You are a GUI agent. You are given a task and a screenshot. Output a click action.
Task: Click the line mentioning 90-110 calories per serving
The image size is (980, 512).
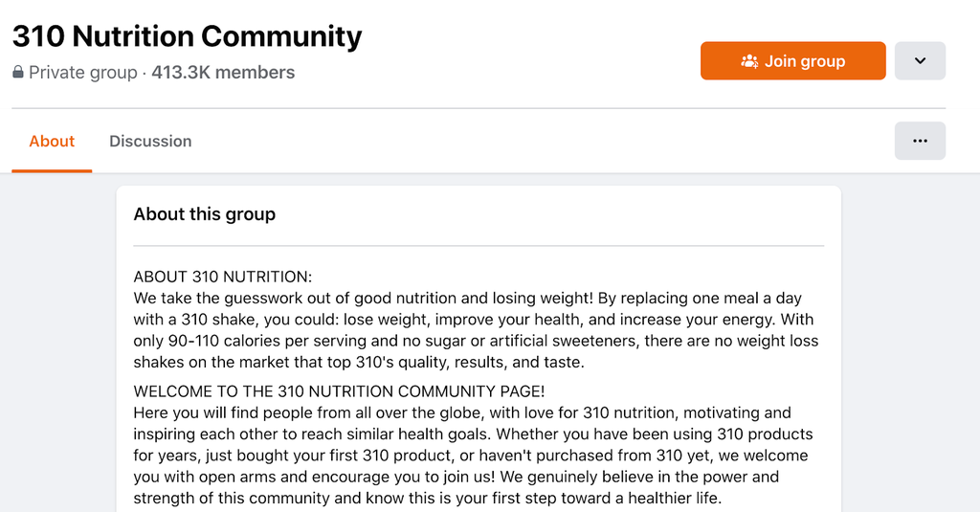point(477,341)
